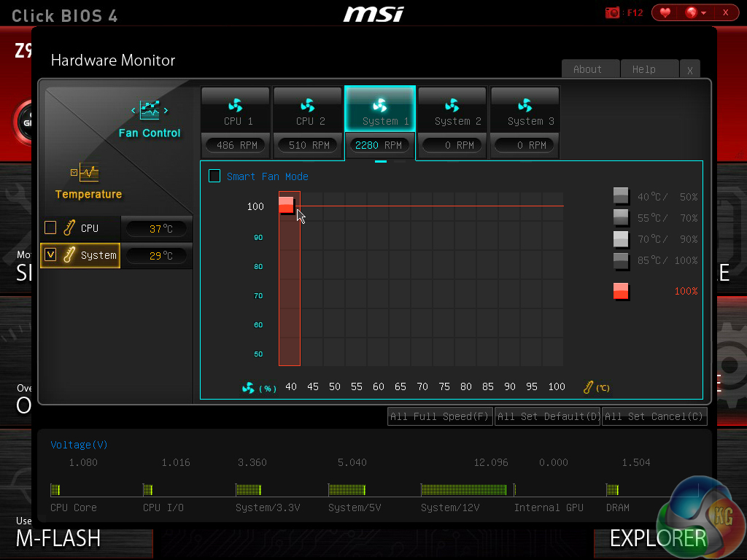Click the System/5V voltage bar

point(347,489)
